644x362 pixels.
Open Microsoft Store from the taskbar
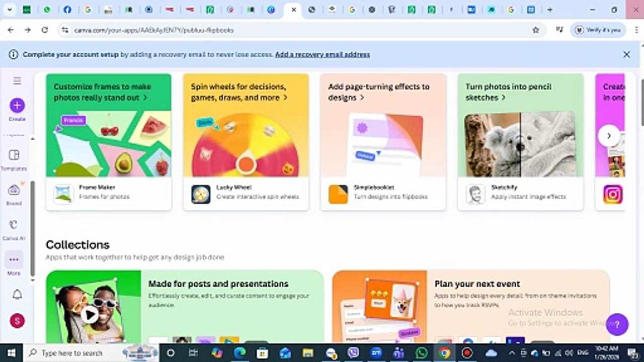tap(262, 353)
